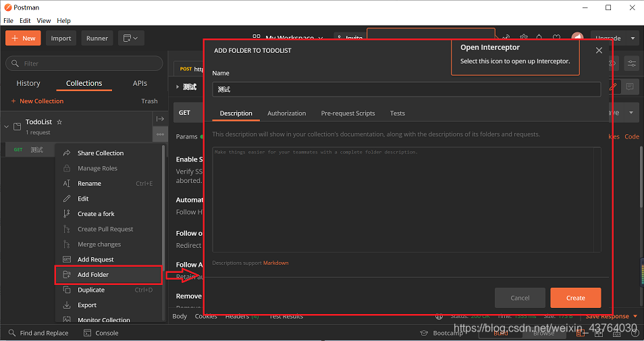Open the Edit menu
The width and height of the screenshot is (644, 341).
(x=25, y=20)
